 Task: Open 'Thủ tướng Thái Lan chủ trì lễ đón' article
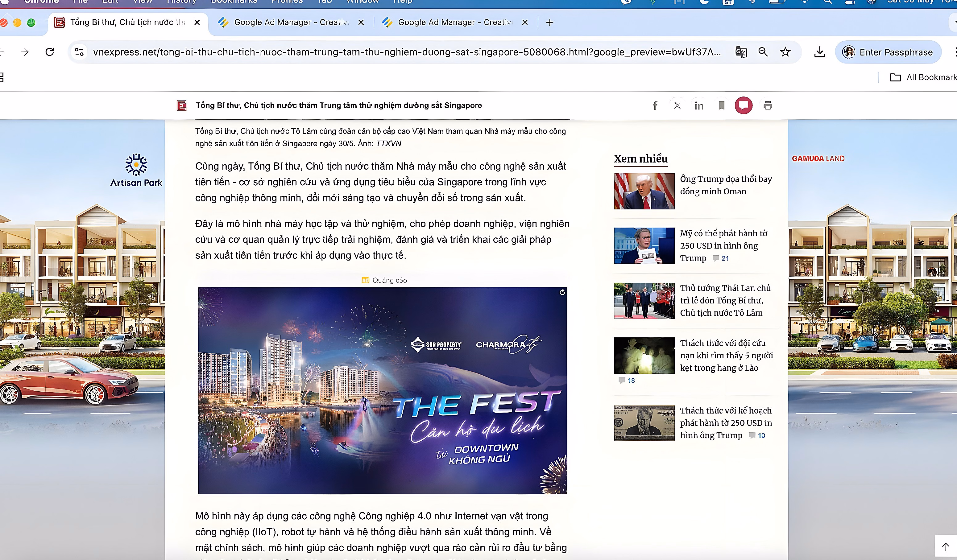725,300
